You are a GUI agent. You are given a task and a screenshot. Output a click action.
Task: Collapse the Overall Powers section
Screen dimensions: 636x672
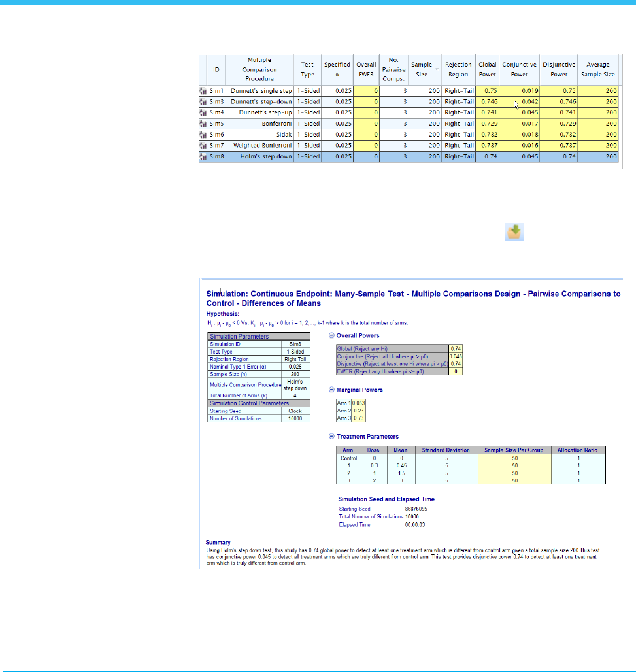pos(331,335)
